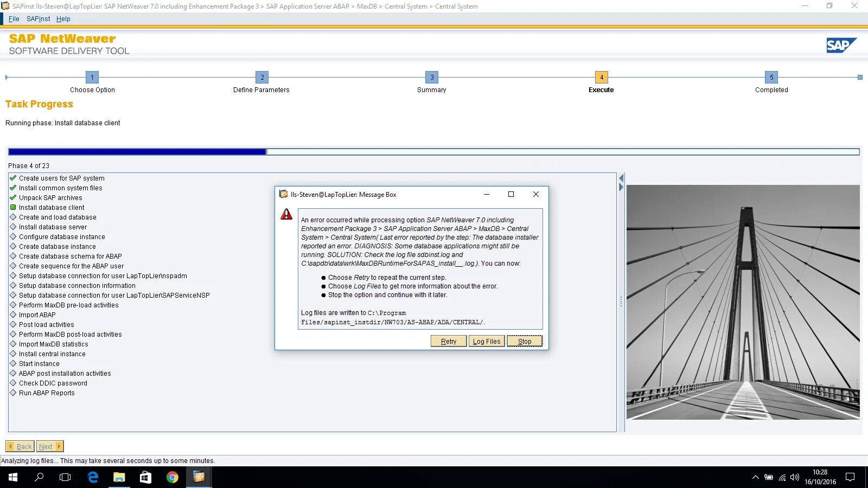
Task: Click diamond icon for Import ABAP
Action: [x=13, y=314]
